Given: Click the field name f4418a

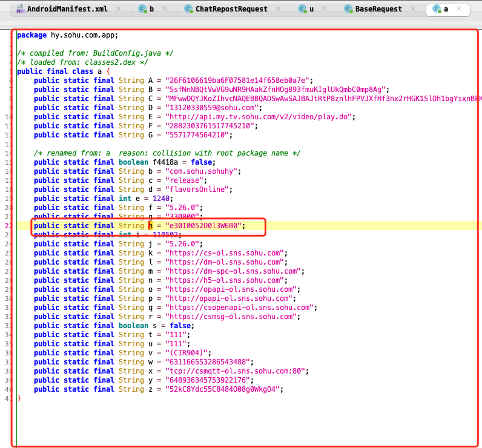Looking at the screenshot, I should coord(165,162).
